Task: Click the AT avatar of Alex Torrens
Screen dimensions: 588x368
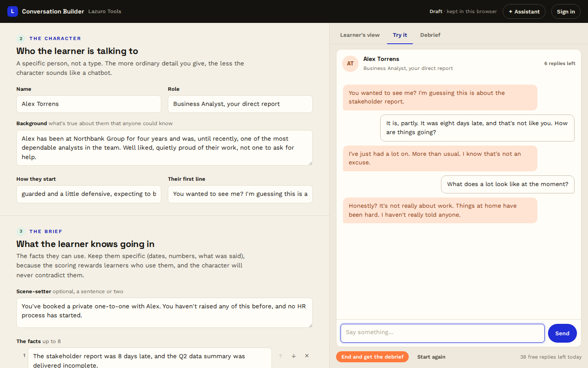Action: pos(350,64)
